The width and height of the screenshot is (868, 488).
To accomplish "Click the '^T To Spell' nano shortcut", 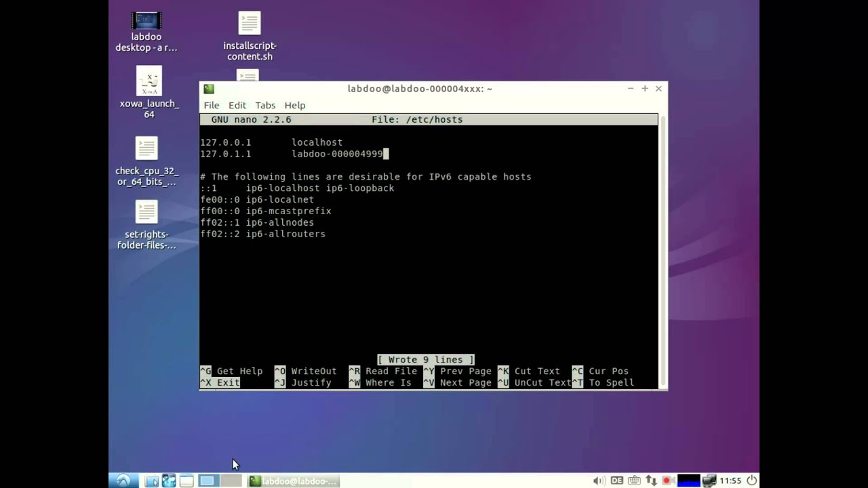I will (603, 383).
